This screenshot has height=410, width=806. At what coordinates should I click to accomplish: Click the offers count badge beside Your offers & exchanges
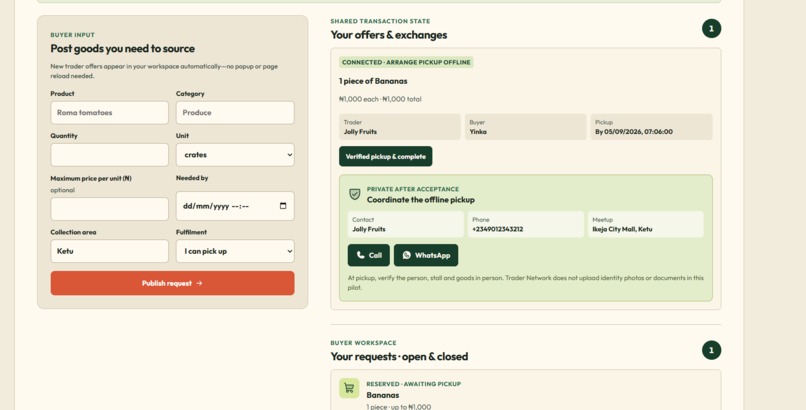coord(711,29)
